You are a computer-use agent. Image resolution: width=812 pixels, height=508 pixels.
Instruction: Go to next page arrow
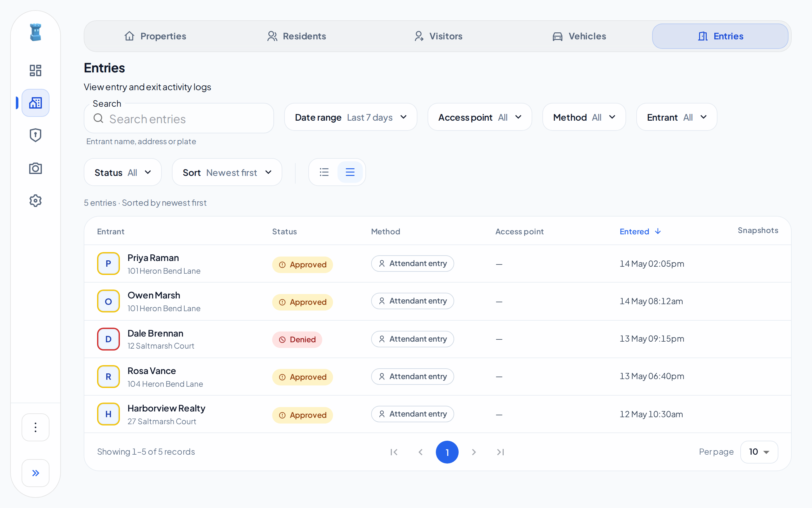coord(474,452)
